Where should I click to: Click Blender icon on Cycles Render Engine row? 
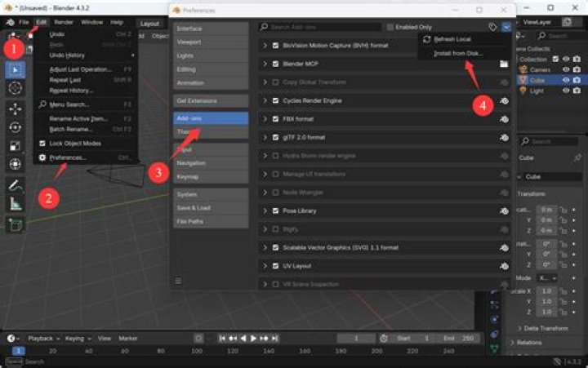pos(505,101)
